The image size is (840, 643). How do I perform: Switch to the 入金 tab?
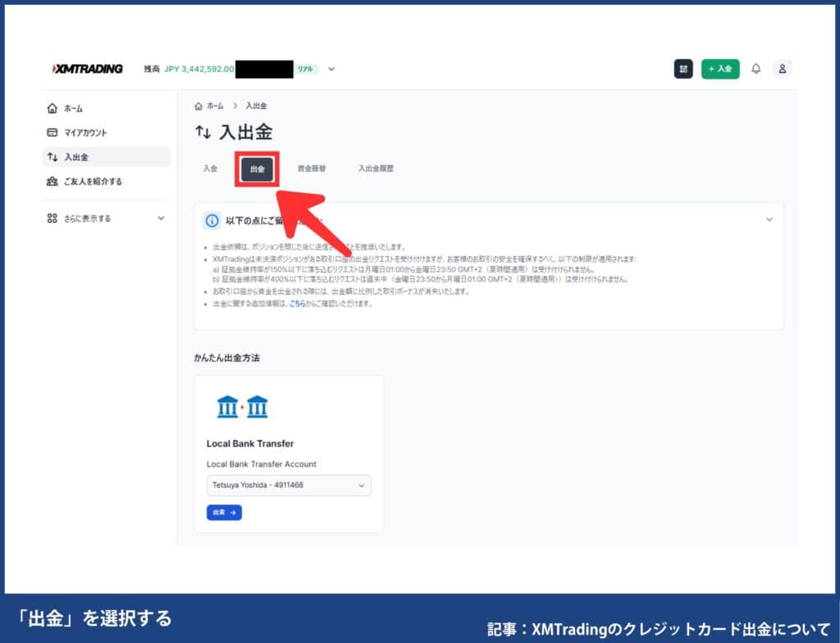210,168
